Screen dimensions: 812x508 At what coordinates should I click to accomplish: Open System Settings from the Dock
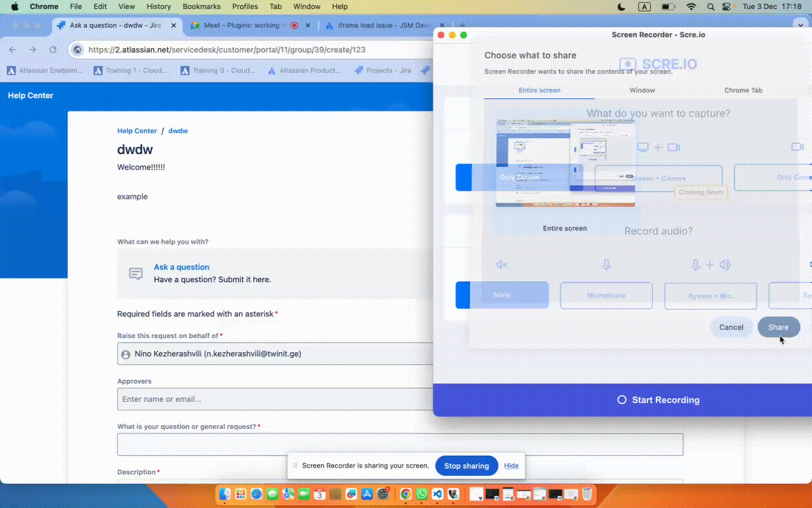[383, 494]
